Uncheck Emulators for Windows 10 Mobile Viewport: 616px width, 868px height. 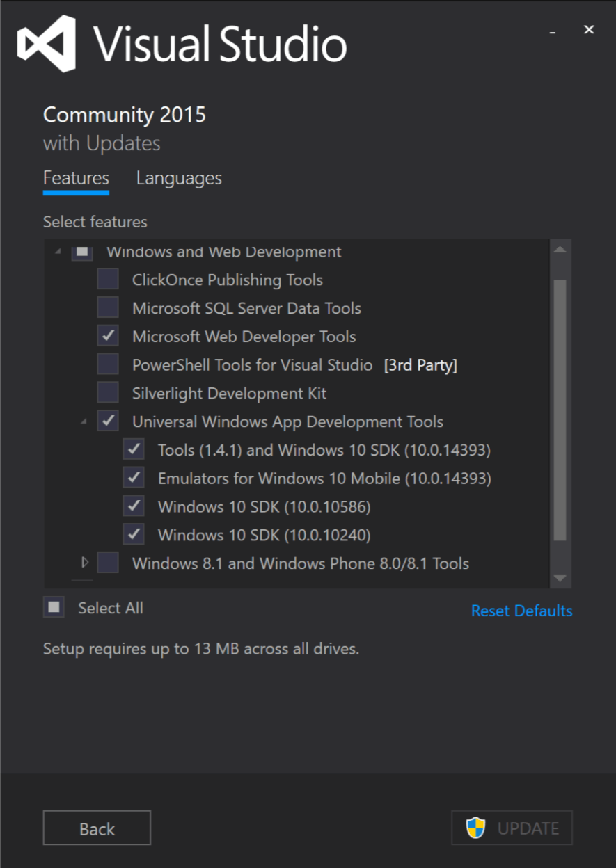(x=134, y=478)
